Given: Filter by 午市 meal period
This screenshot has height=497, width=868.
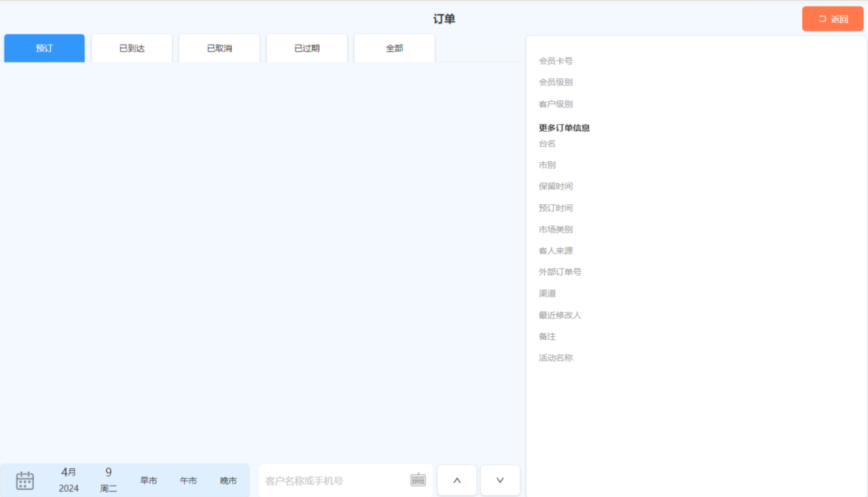Looking at the screenshot, I should tap(188, 481).
